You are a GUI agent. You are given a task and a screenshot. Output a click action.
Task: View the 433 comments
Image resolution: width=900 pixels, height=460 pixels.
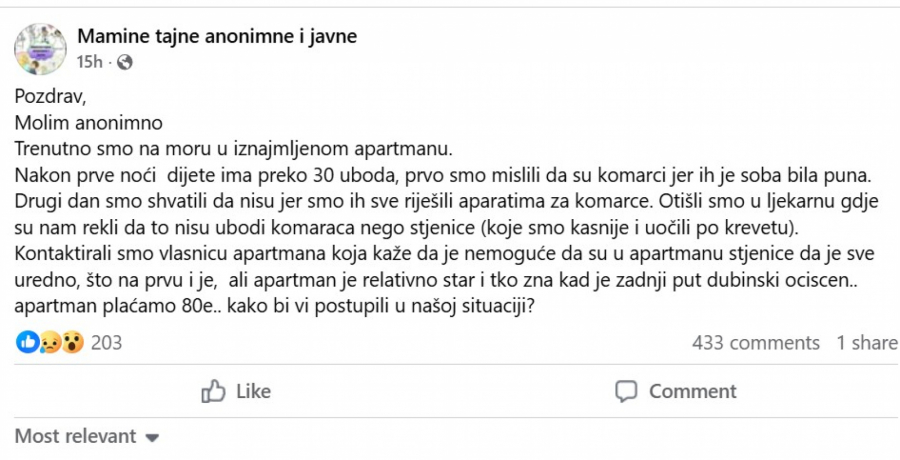pos(755,343)
